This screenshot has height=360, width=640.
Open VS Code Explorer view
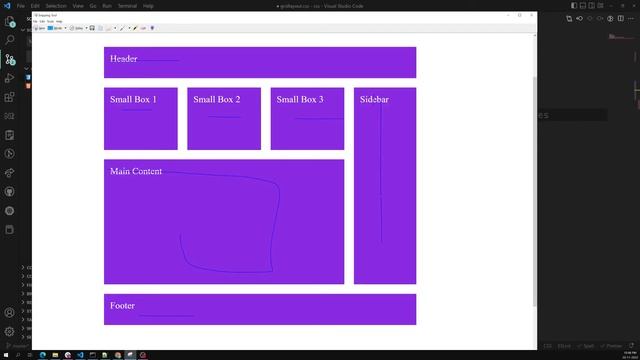pos(9,21)
